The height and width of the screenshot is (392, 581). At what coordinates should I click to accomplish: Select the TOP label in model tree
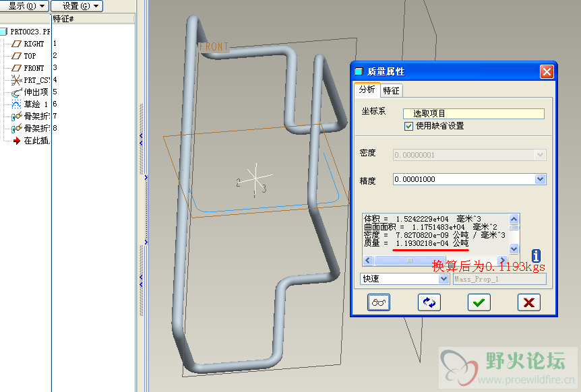30,56
